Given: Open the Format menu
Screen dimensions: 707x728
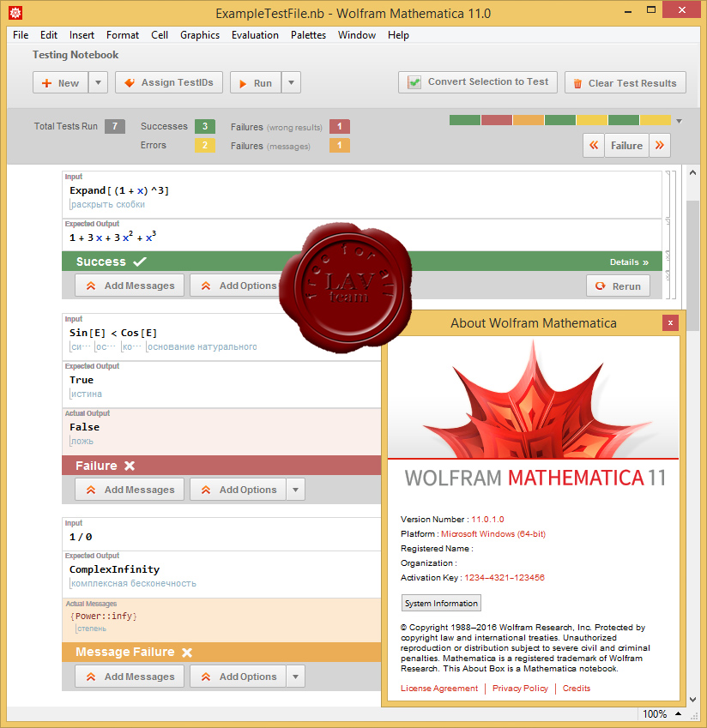Looking at the screenshot, I should tap(123, 35).
